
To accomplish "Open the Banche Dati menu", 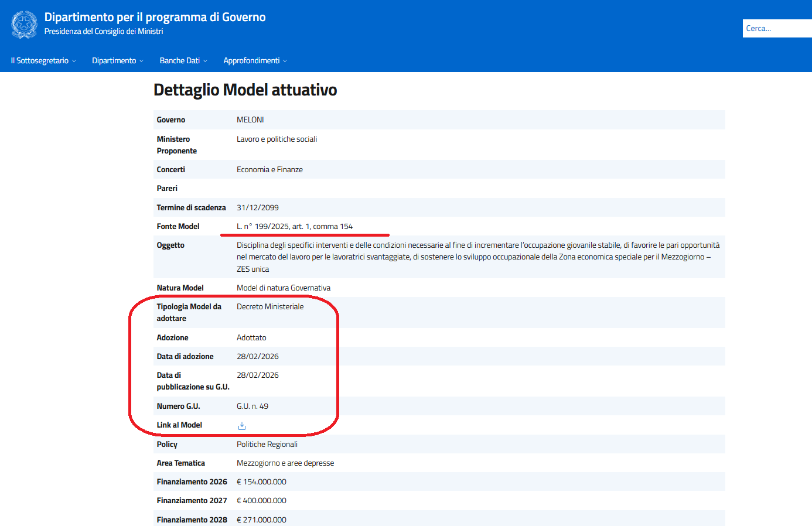I will (x=183, y=61).
